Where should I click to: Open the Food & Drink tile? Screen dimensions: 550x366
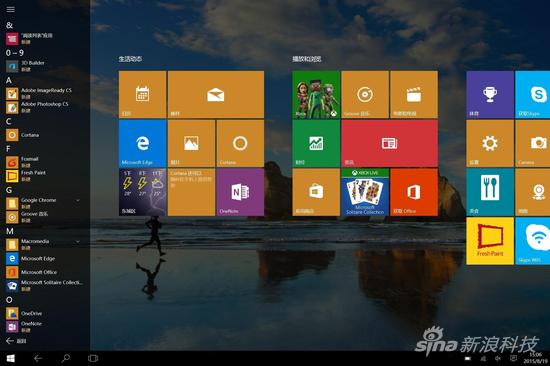click(490, 192)
